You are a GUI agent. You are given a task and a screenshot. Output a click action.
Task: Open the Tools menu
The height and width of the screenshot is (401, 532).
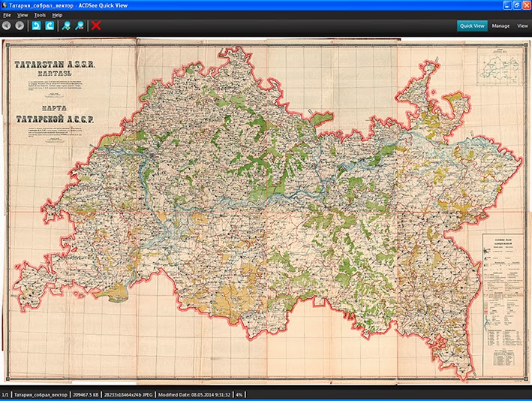coord(40,15)
